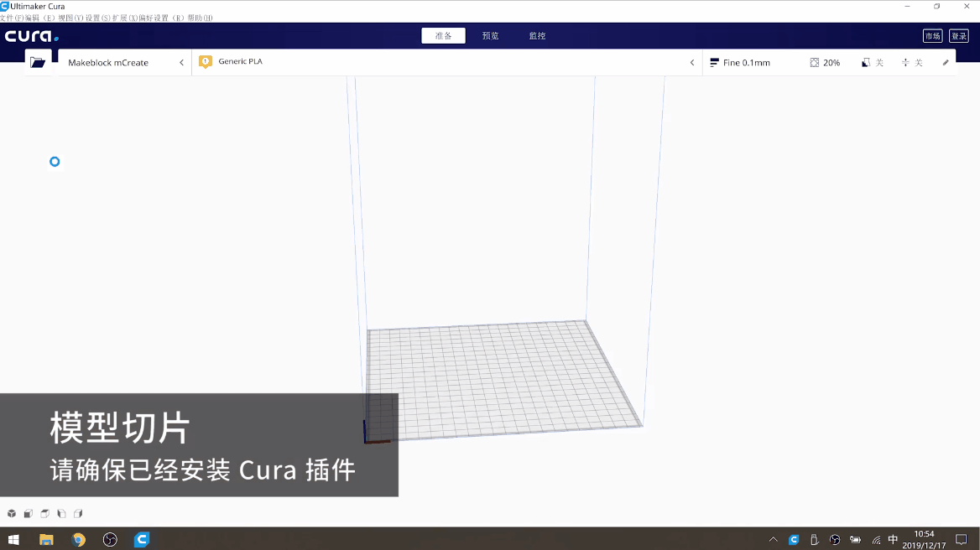Expand the Fine 0.1mm print profile
The width and height of the screenshot is (980, 550).
pos(829,62)
